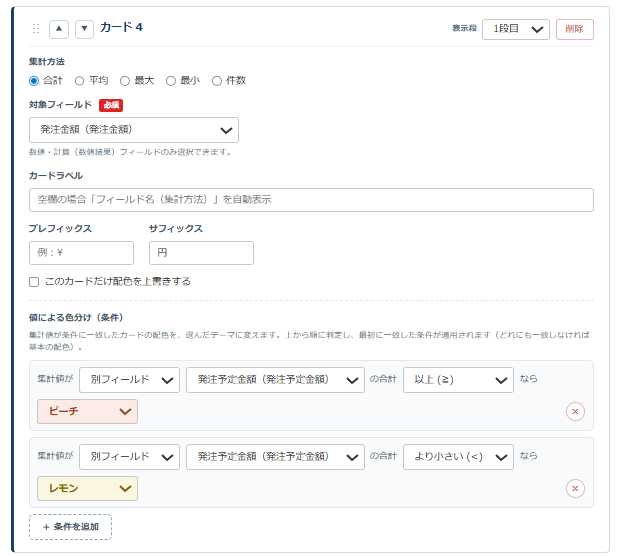Click the 削除 button
The image size is (620, 556).
575,29
